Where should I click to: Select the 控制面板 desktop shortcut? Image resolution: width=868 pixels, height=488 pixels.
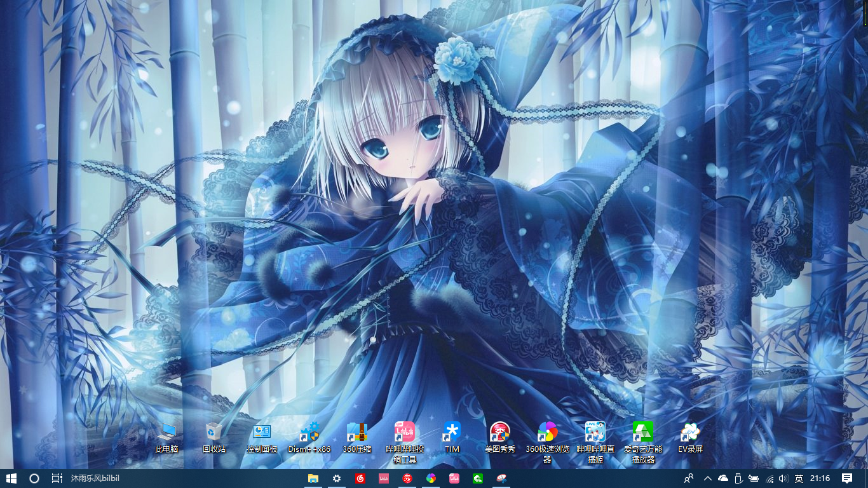[262, 437]
